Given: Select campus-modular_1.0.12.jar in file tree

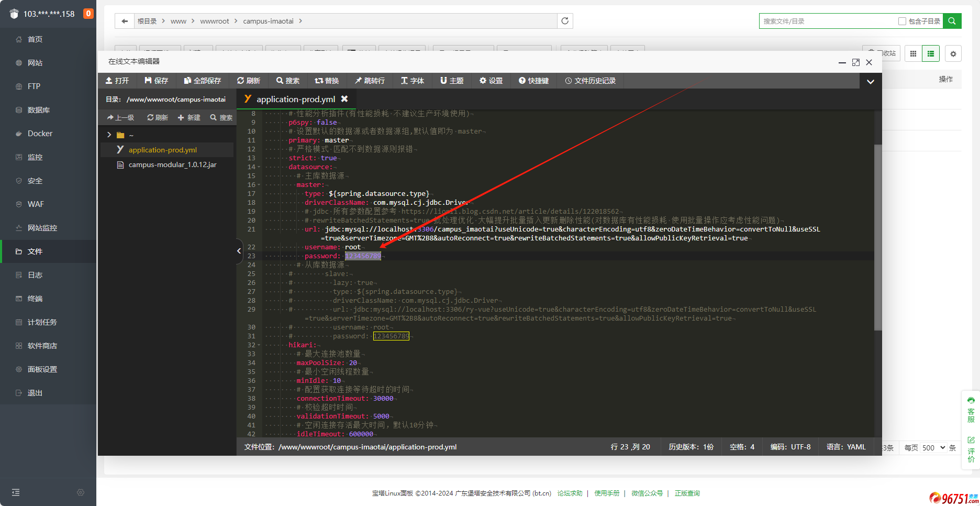Looking at the screenshot, I should point(172,164).
